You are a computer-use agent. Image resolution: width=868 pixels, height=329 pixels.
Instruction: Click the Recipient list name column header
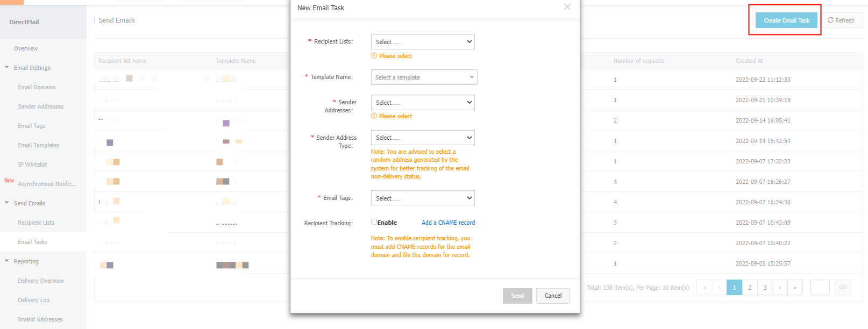pos(123,61)
